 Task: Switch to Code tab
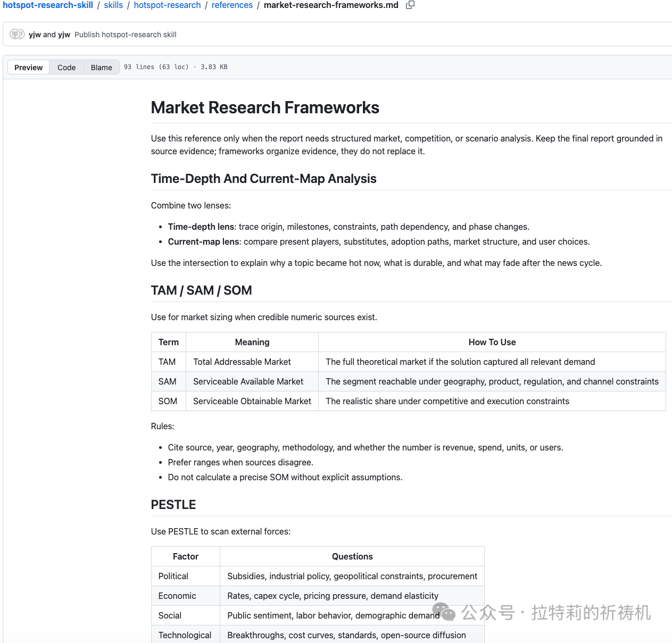(x=67, y=67)
